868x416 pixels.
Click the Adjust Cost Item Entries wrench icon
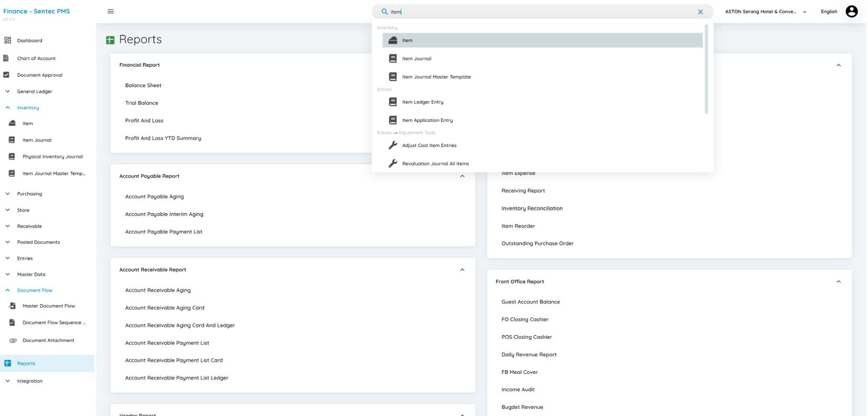393,145
